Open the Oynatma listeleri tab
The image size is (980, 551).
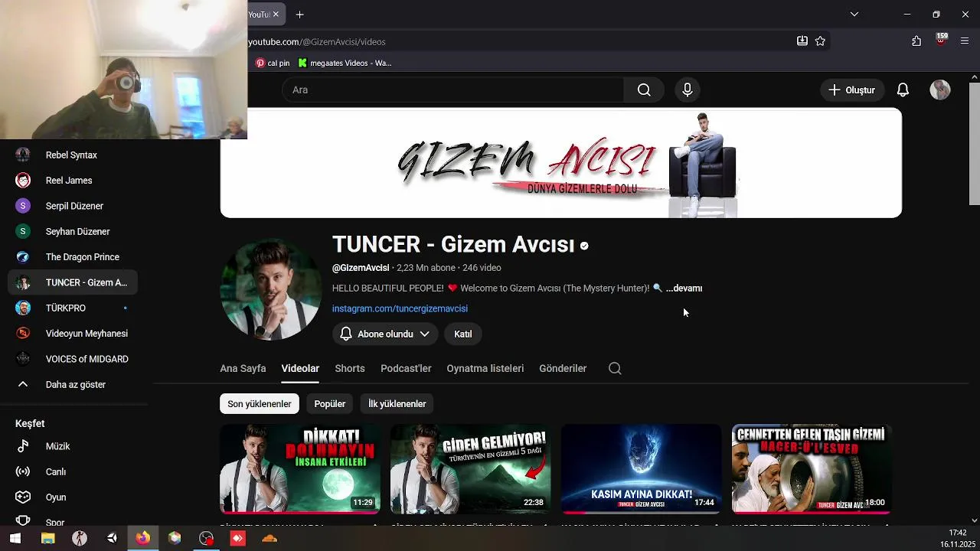485,368
